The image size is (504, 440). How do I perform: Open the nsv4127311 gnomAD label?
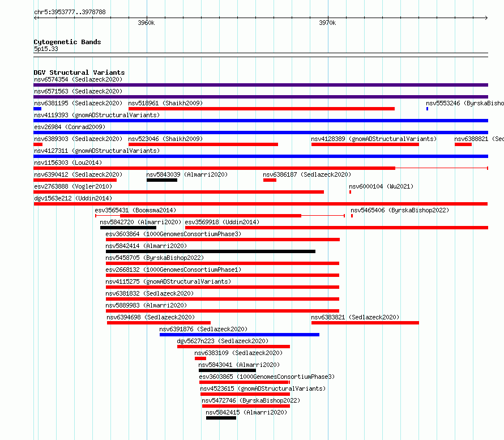[97, 151]
